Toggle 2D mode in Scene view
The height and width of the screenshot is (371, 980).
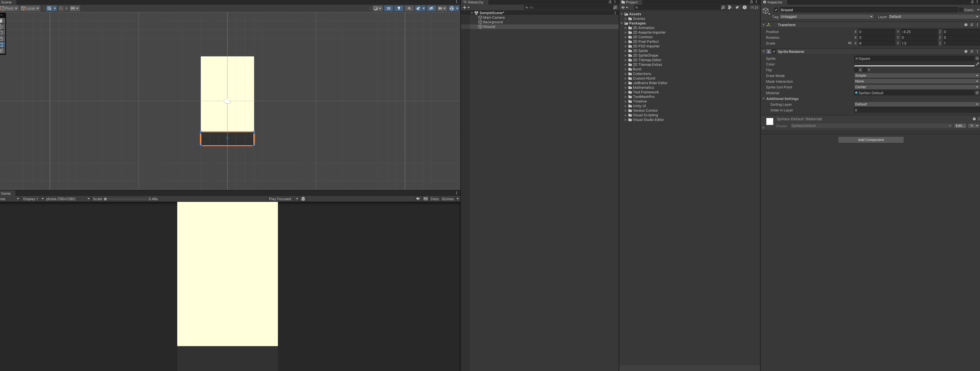pyautogui.click(x=388, y=8)
